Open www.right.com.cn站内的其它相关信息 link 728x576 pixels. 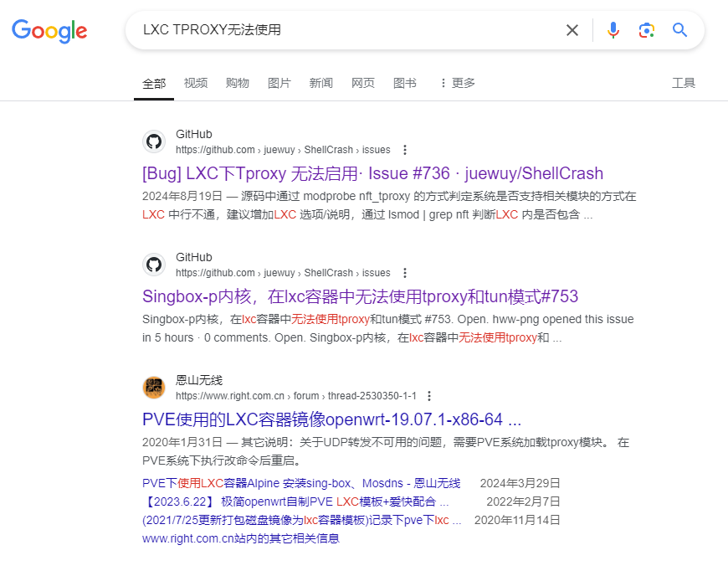pyautogui.click(x=241, y=539)
